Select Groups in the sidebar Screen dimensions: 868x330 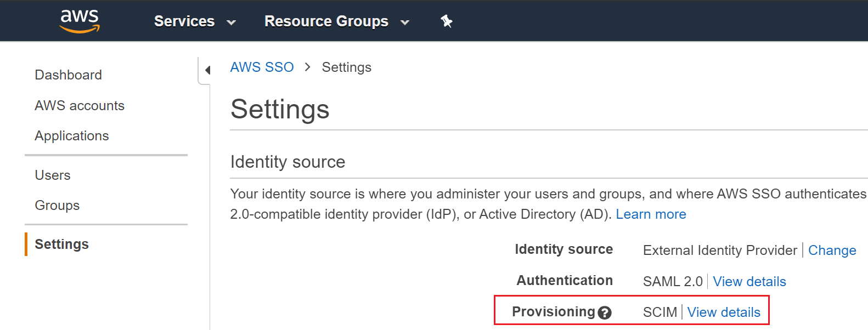[x=57, y=206]
